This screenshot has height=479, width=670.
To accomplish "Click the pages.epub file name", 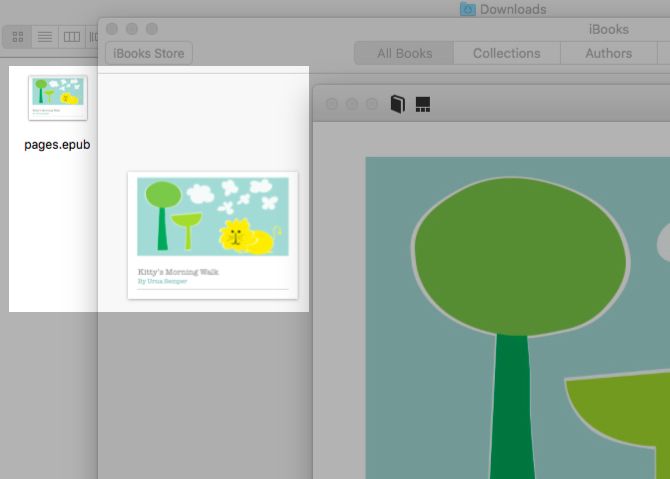I will pyautogui.click(x=57, y=145).
